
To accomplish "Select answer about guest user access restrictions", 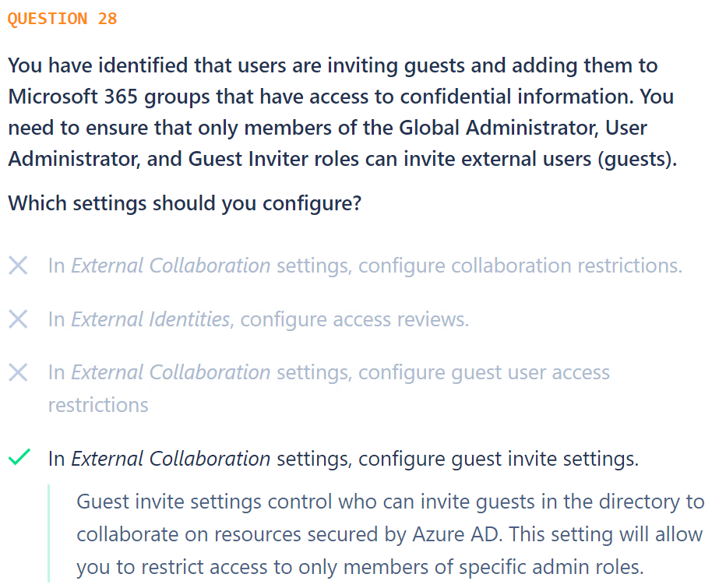I will [x=329, y=389].
